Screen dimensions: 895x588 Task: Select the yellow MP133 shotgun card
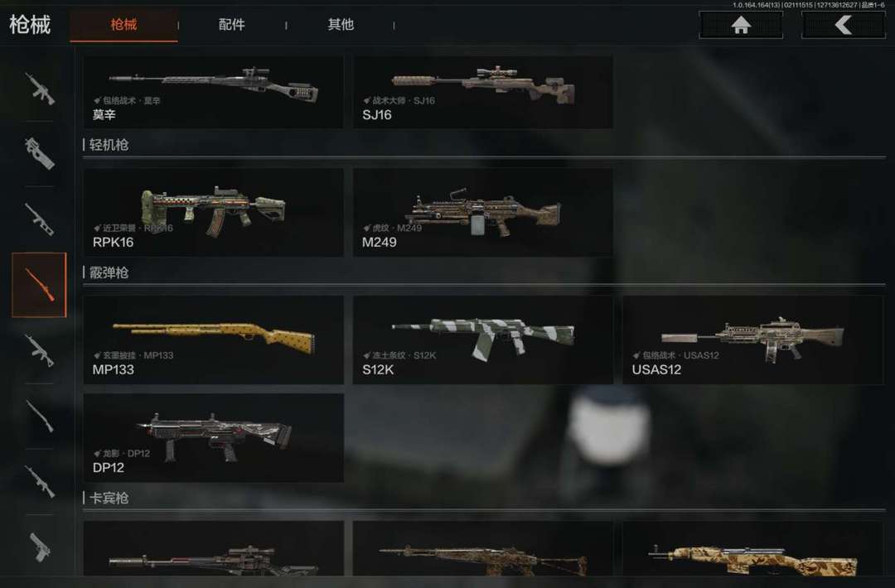(214, 340)
